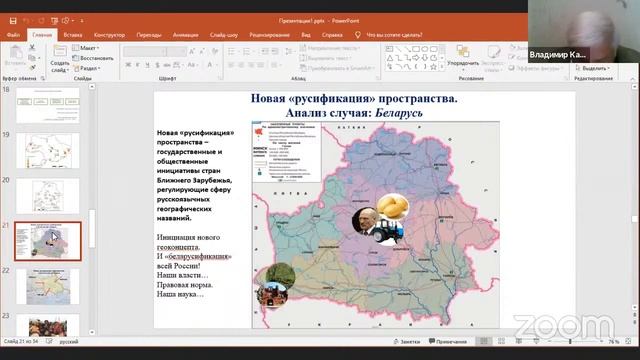Open the Анимация ribbon tab
Image resolution: width=640 pixels, height=360 pixels.
click(185, 35)
